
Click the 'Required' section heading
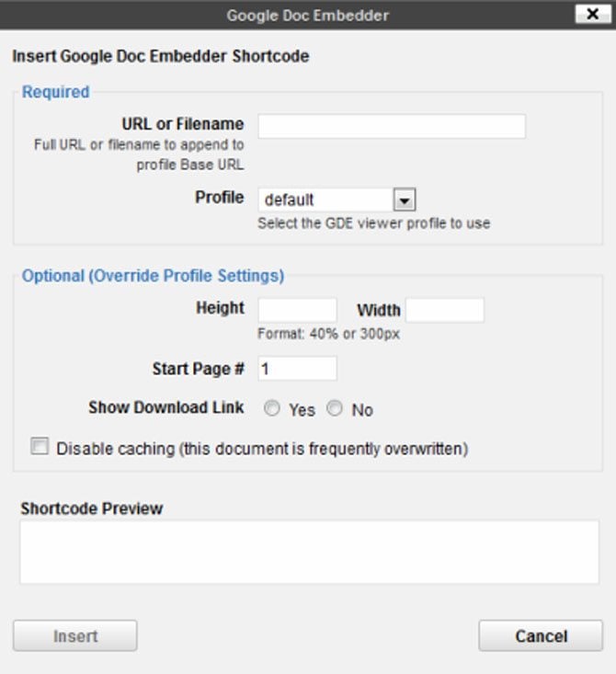click(55, 92)
